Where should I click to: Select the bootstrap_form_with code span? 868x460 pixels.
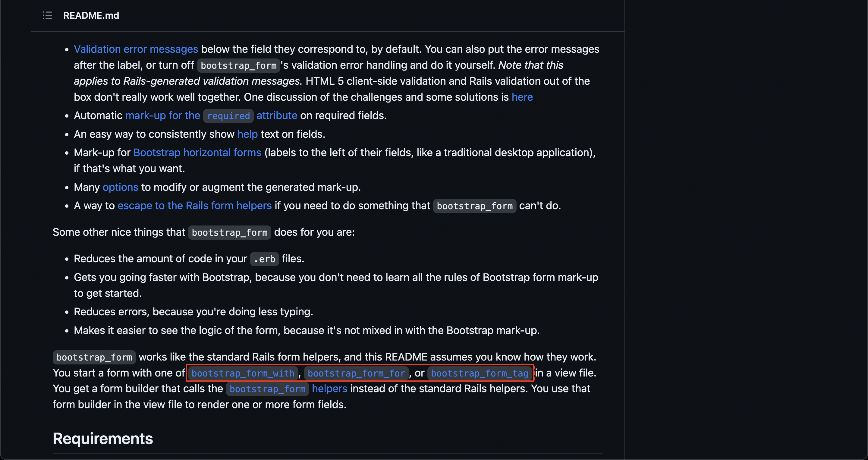point(242,373)
